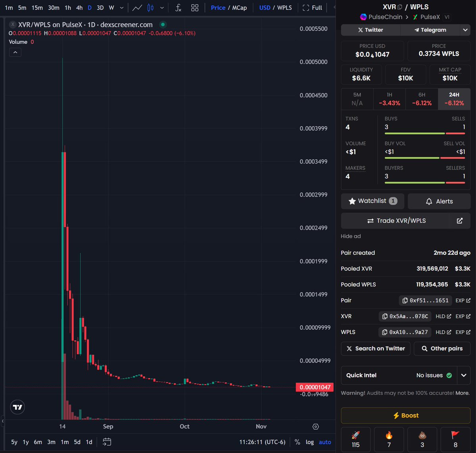Image resolution: width=476 pixels, height=453 pixels.
Task: Click the Full screen button
Action: (313, 8)
